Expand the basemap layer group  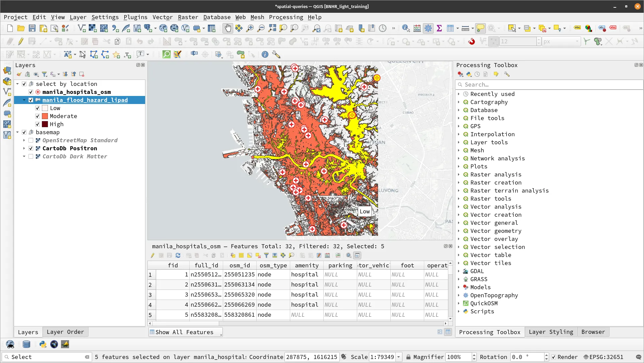(17, 133)
